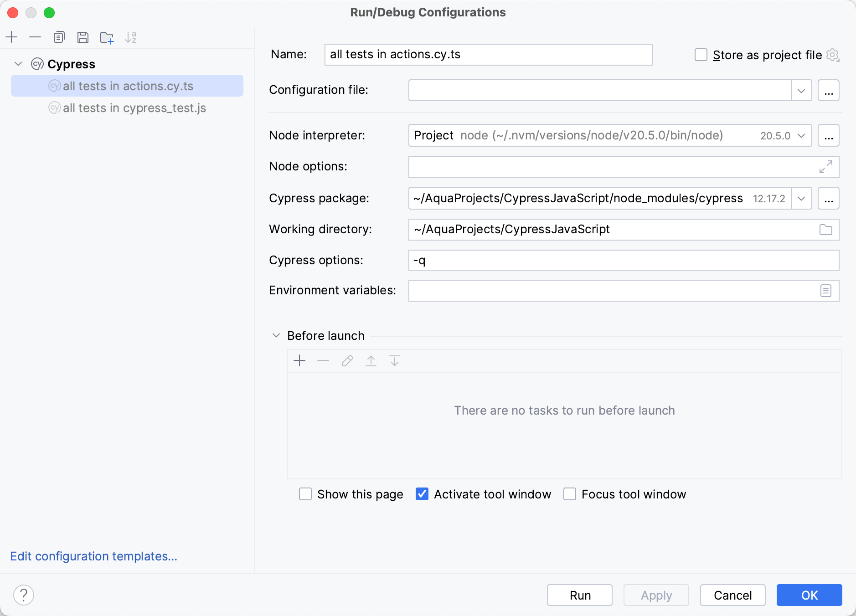Screen dimensions: 856x616
Task: Open Edit configuration templates link
Action: pyautogui.click(x=93, y=556)
